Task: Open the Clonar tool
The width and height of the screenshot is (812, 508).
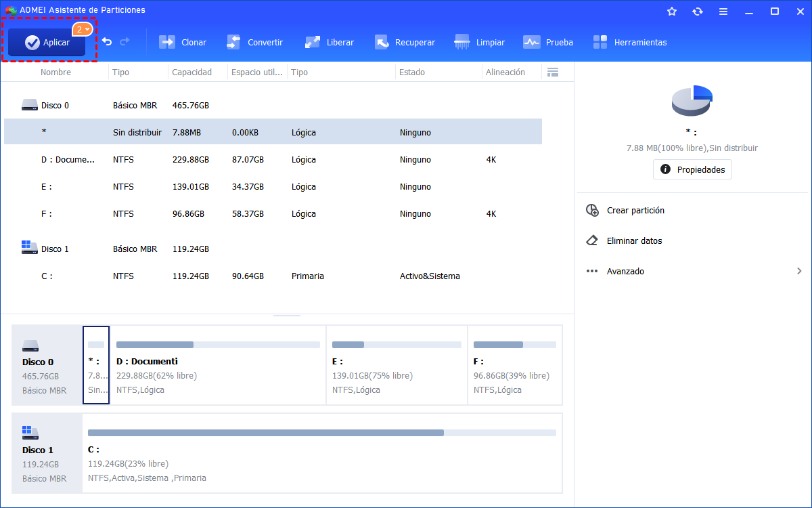Action: (183, 43)
